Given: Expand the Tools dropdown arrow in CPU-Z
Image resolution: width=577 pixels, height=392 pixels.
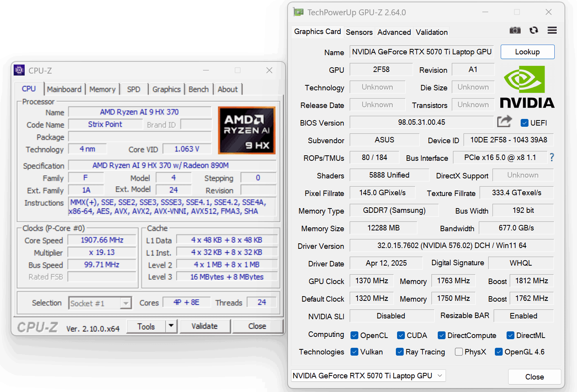Looking at the screenshot, I should tap(171, 326).
